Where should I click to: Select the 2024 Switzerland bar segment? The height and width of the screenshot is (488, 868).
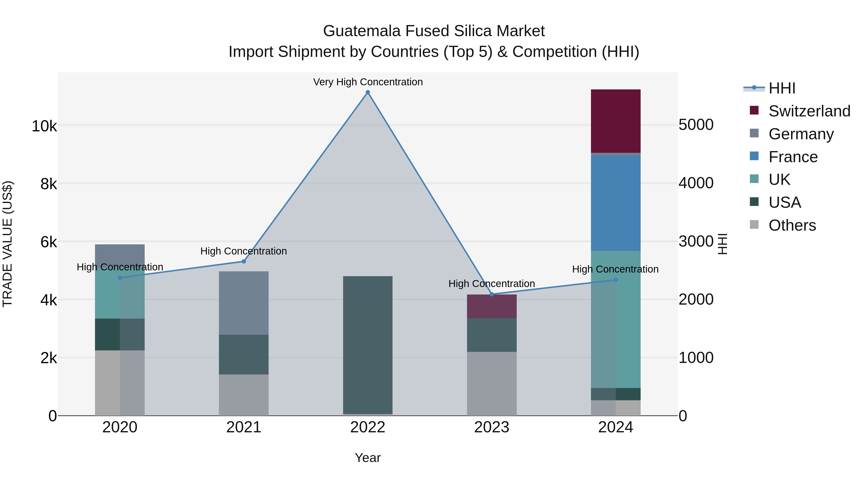[x=616, y=121]
